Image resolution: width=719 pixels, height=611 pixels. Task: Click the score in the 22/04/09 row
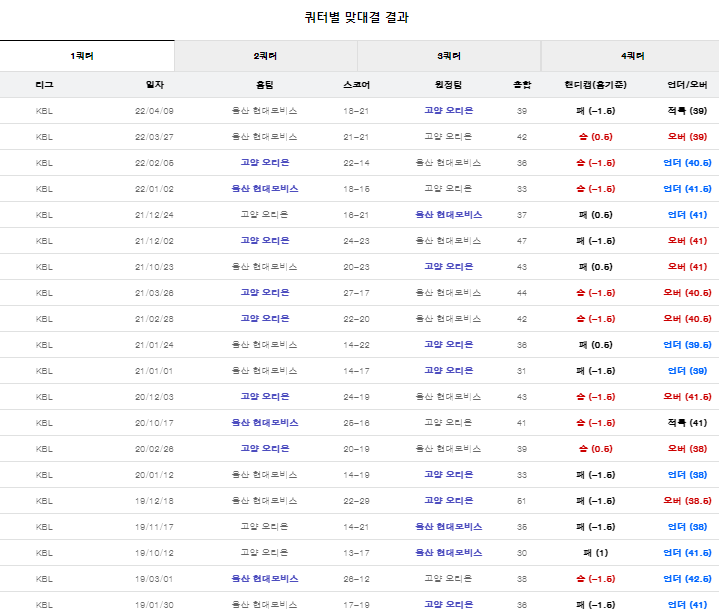tap(356, 111)
